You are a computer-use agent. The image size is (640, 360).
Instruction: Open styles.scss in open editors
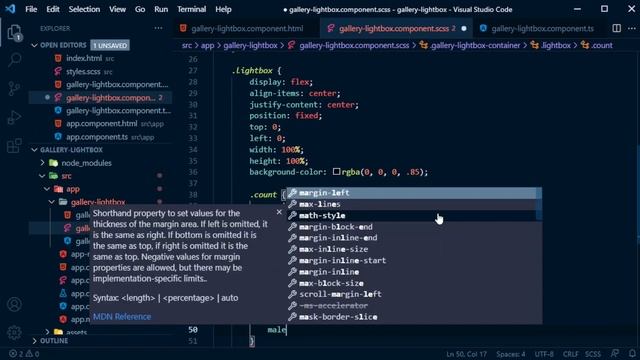click(100, 71)
